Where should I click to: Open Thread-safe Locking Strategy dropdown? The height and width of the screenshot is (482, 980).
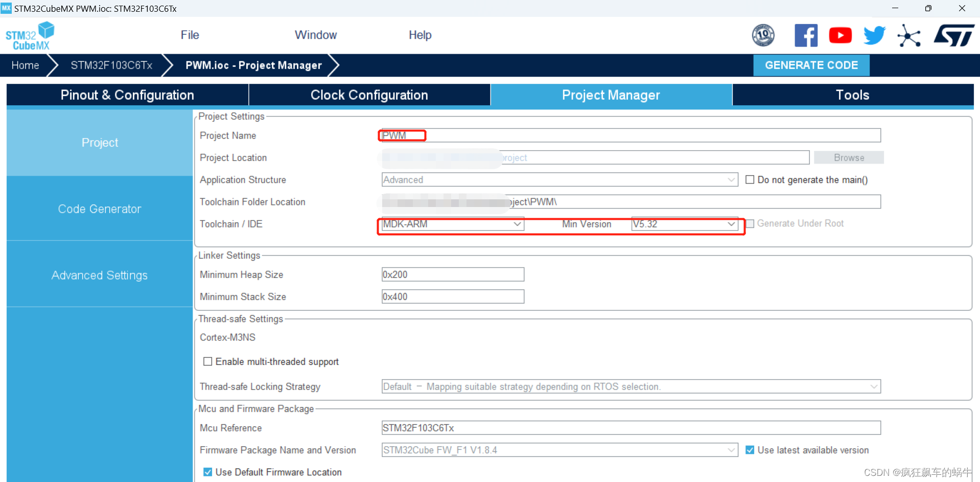631,386
